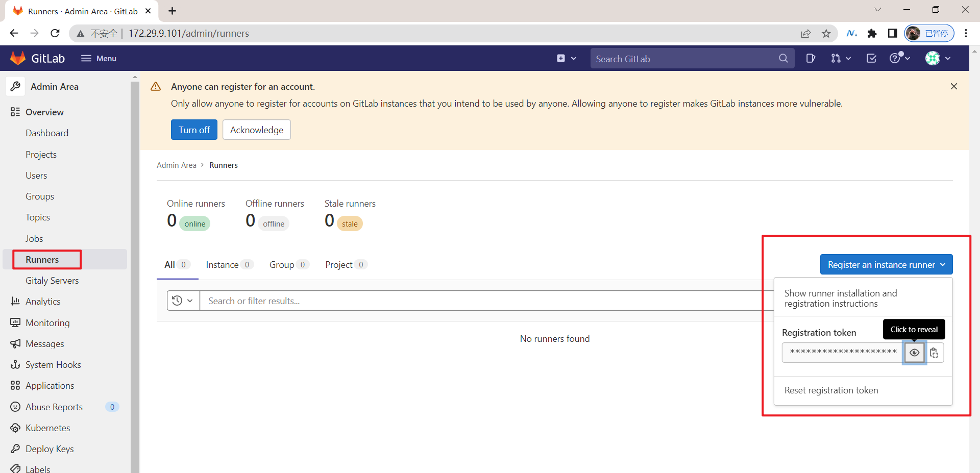Switch to the Project runners tab
980x473 pixels.
click(347, 264)
